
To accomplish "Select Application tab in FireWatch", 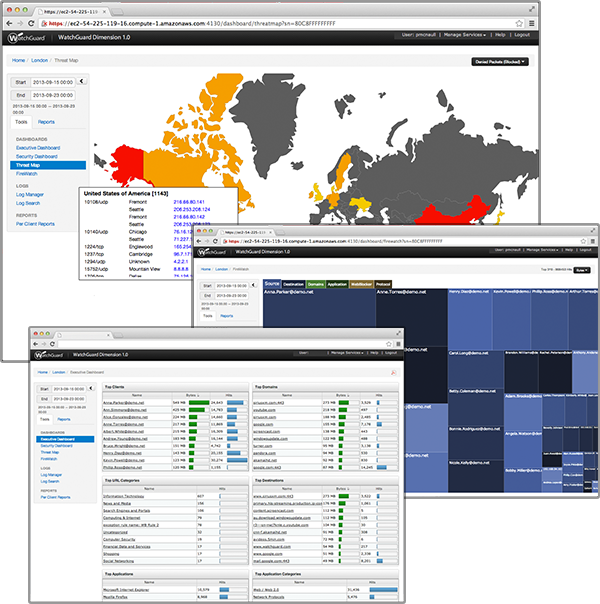I will coord(337,284).
